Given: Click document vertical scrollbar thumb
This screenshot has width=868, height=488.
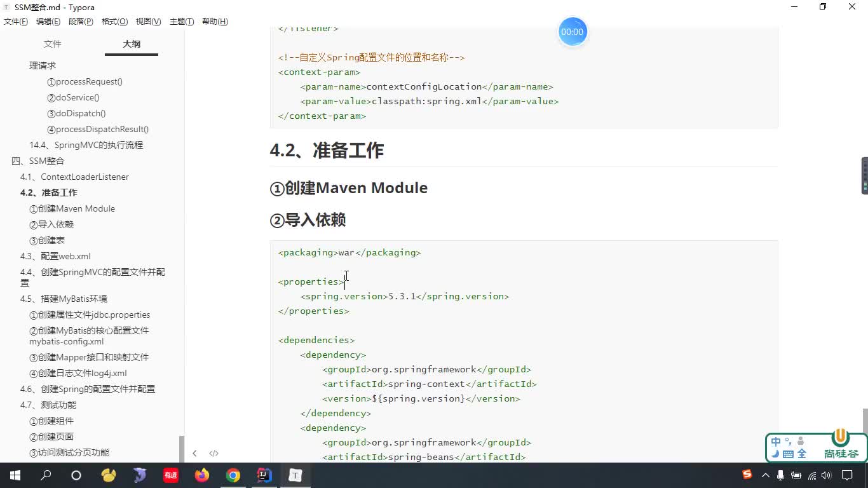Looking at the screenshot, I should 865,421.
